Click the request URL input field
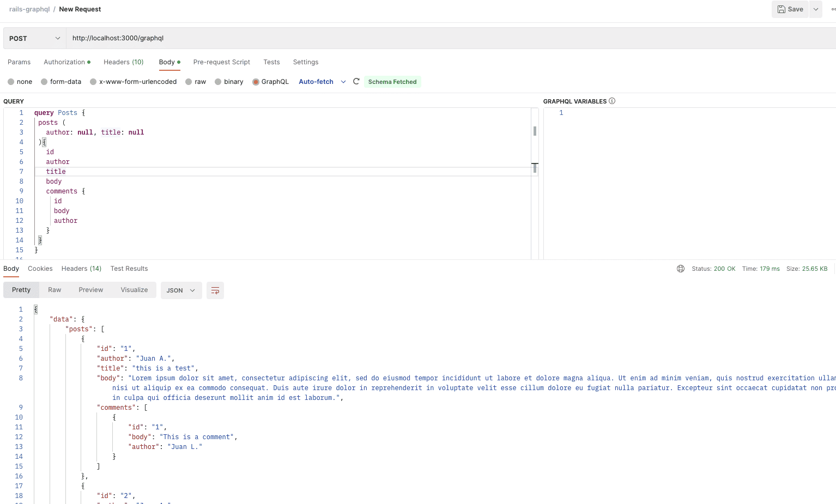The width and height of the screenshot is (836, 504). click(451, 38)
